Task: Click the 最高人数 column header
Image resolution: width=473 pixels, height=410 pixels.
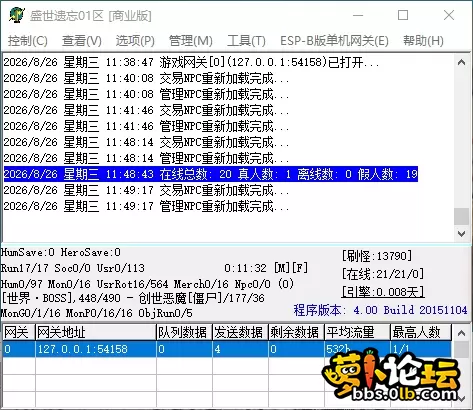Action: point(421,333)
